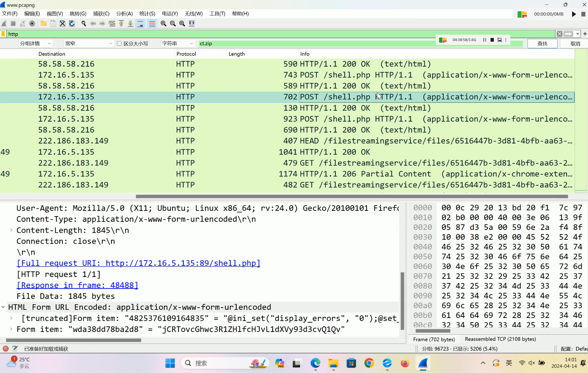Open the Response in frame 48488 link
This screenshot has width=588, height=373.
pyautogui.click(x=77, y=285)
